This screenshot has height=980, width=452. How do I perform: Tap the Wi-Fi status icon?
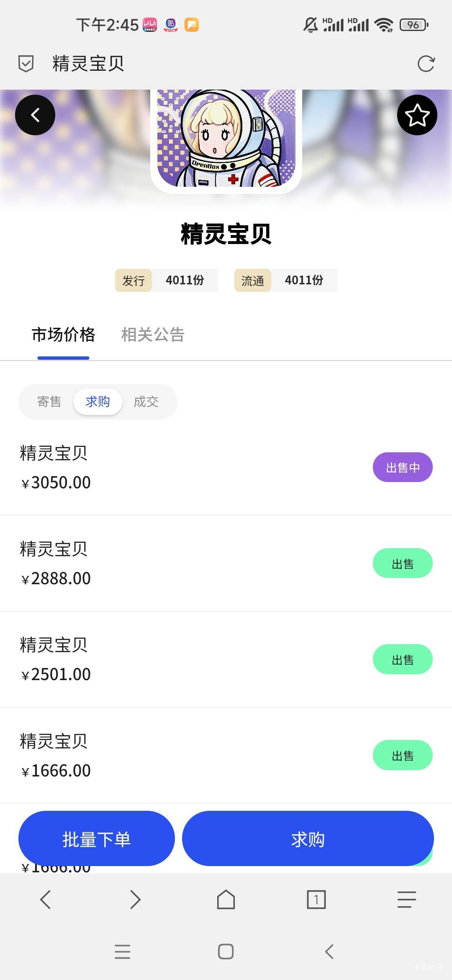tap(384, 25)
